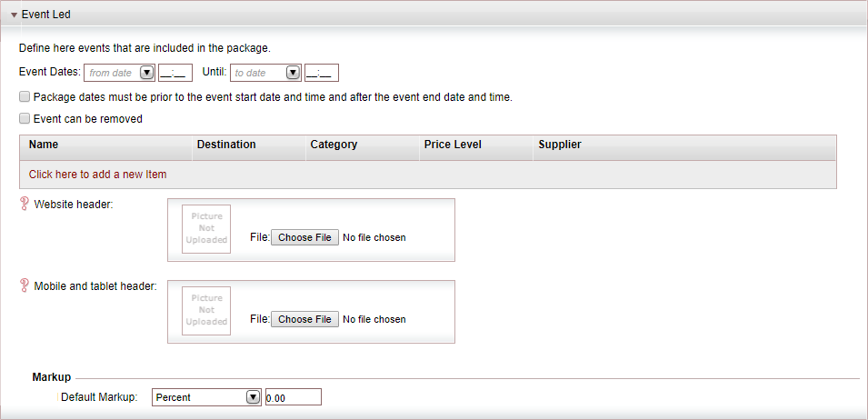Click the Website header help icon

pos(24,205)
